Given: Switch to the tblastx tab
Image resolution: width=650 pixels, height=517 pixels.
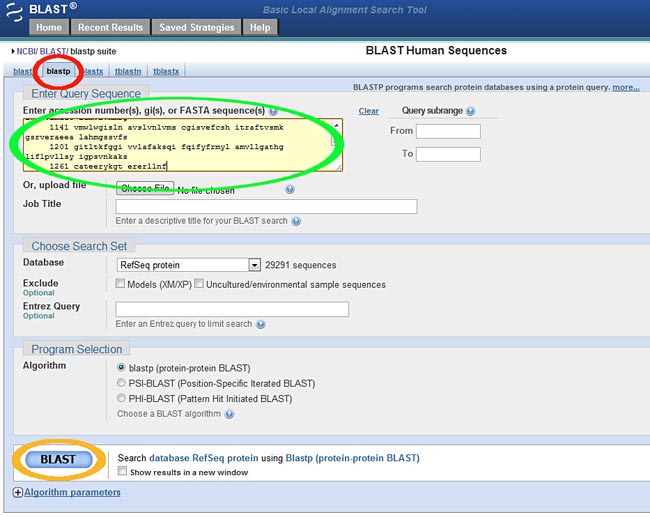Looking at the screenshot, I should click(x=166, y=71).
